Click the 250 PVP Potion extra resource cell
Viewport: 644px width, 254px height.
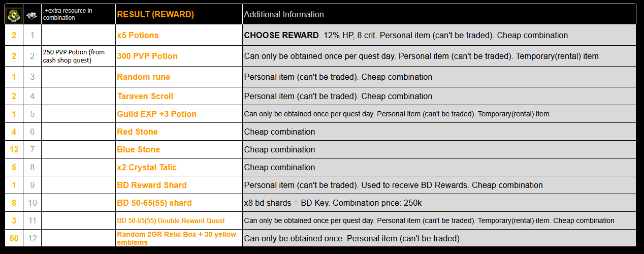point(74,56)
